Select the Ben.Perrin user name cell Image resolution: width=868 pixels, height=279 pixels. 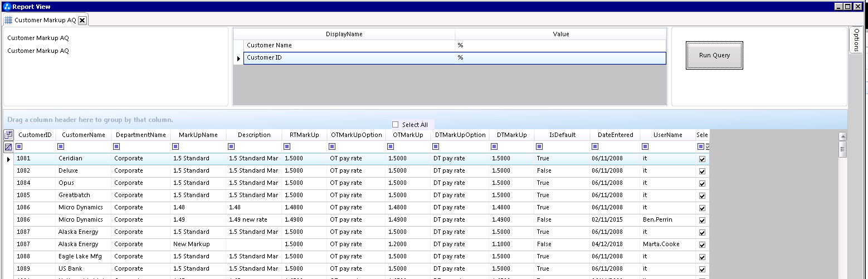click(x=667, y=220)
